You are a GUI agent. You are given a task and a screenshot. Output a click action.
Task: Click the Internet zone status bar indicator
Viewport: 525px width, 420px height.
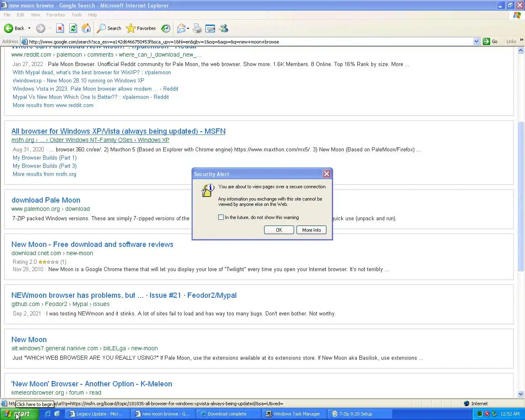(476, 404)
